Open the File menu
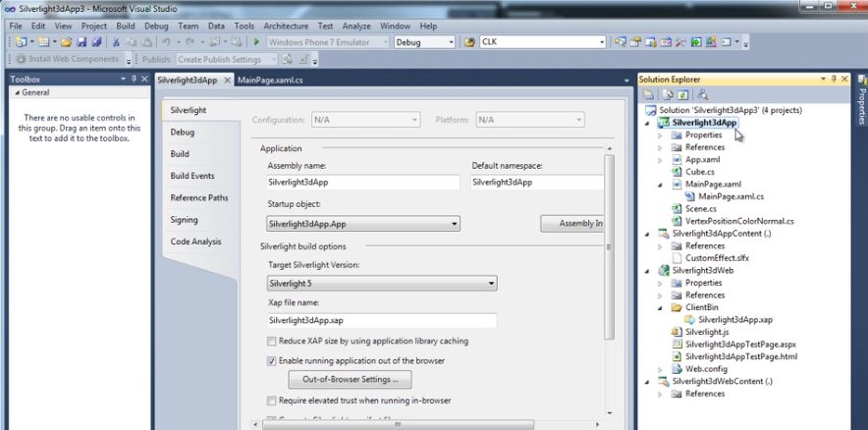868x430 pixels. 16,26
